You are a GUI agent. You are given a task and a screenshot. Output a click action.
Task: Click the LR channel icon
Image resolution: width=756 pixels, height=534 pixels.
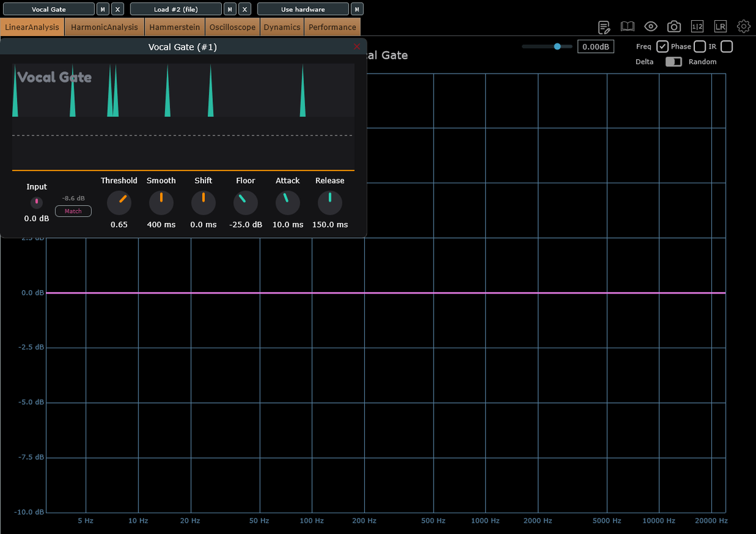(720, 26)
